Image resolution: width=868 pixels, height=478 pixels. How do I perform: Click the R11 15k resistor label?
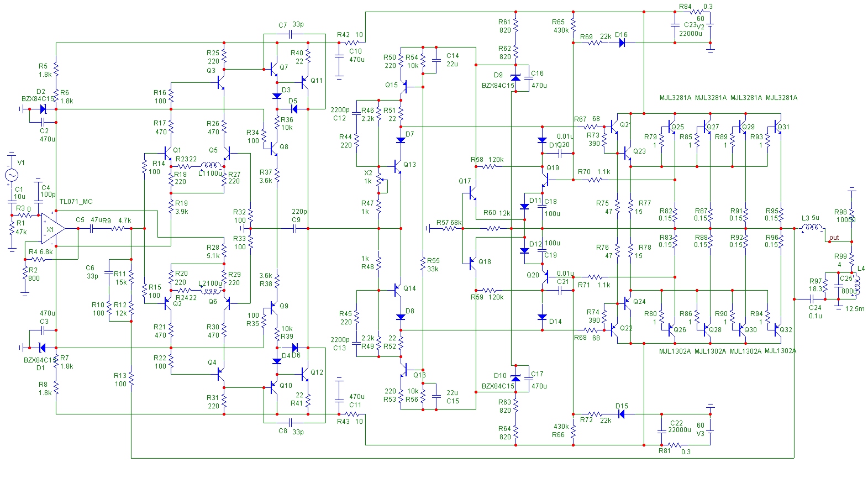pos(120,278)
